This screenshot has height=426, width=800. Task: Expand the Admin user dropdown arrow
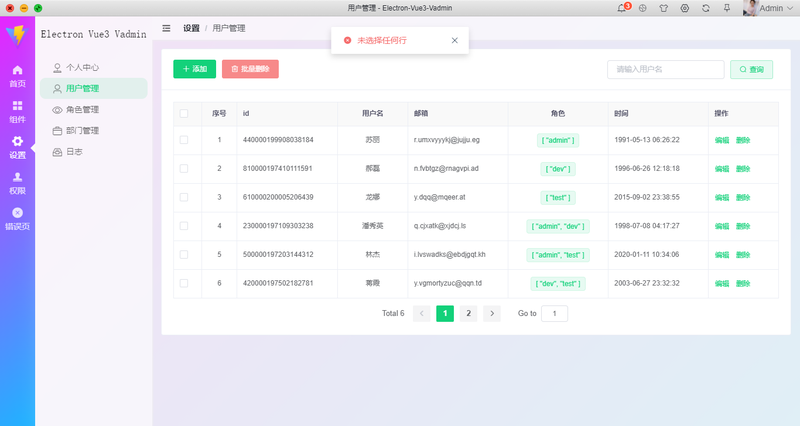coord(790,8)
